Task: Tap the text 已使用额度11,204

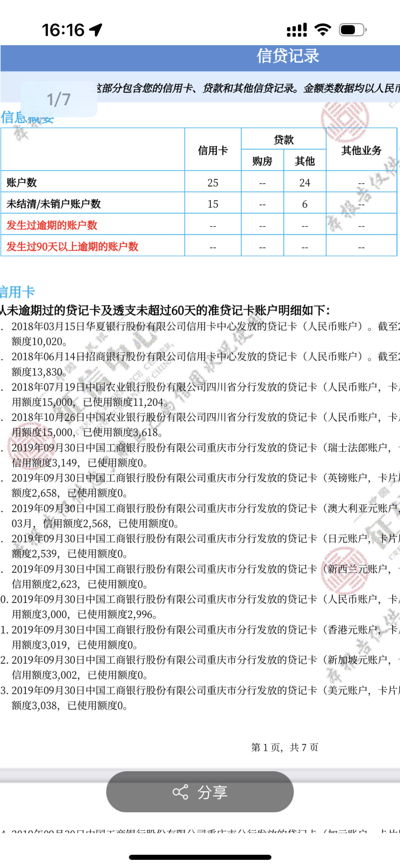Action: coord(126,402)
